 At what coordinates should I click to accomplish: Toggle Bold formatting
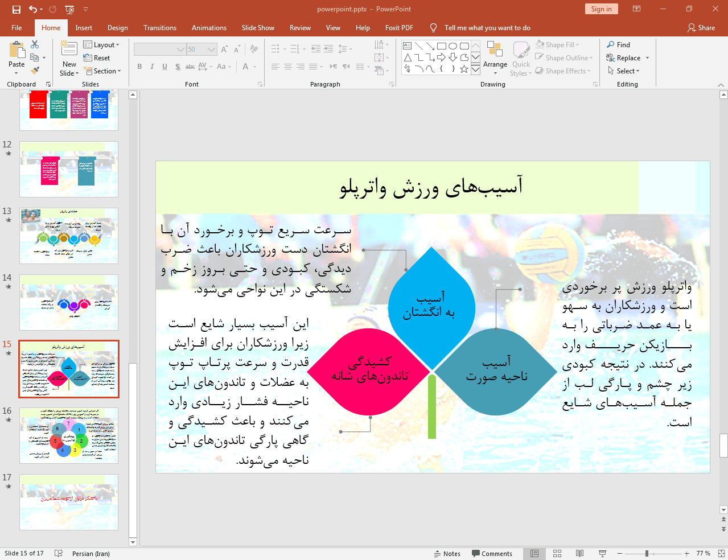pos(139,67)
